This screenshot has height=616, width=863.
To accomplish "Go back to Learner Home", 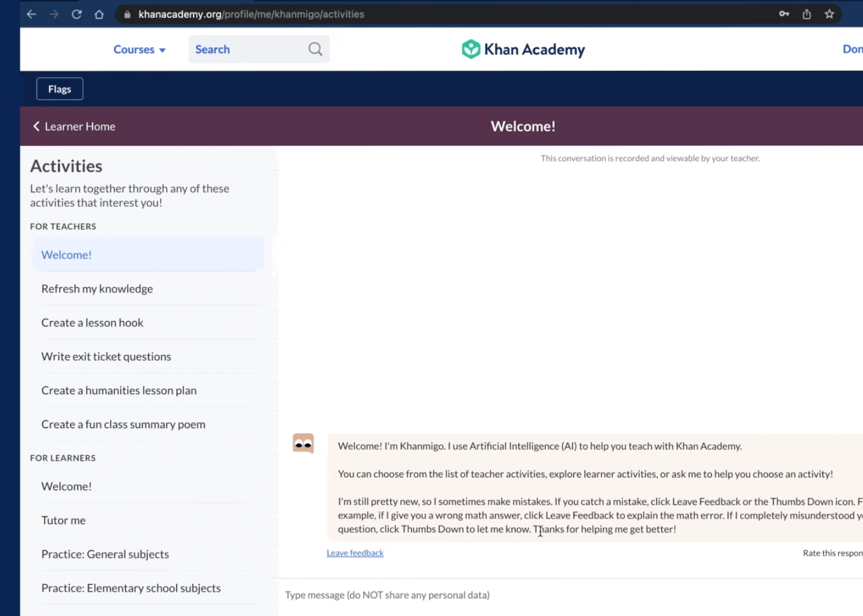I will point(74,126).
